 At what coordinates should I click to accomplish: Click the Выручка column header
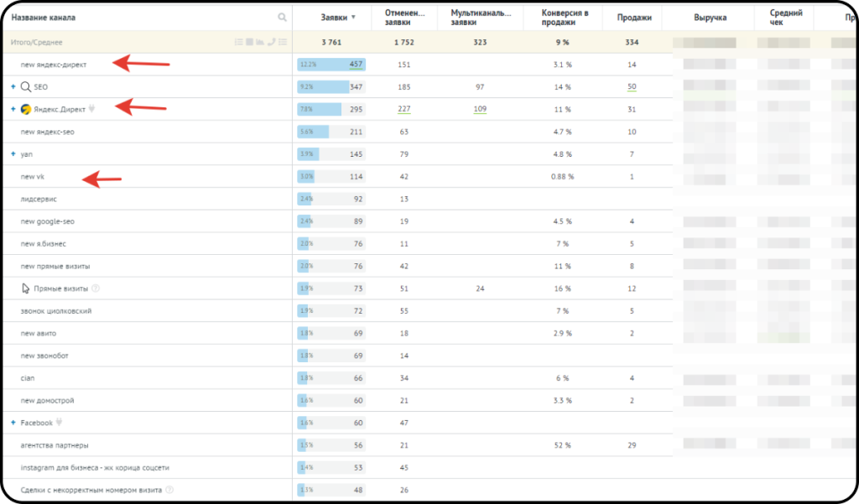[710, 18]
